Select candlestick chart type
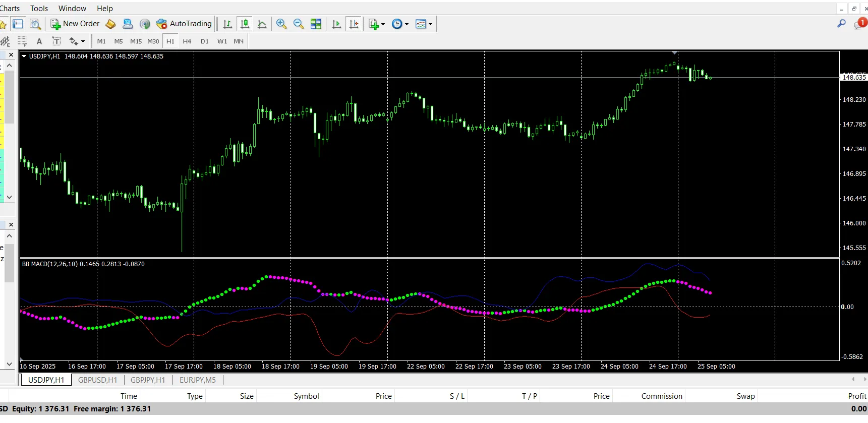The height and width of the screenshot is (423, 868). pyautogui.click(x=245, y=24)
